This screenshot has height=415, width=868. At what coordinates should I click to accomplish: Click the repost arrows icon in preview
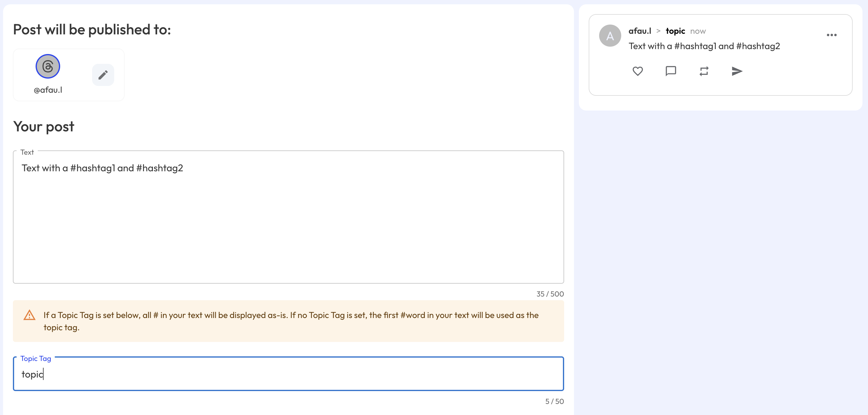(x=704, y=71)
